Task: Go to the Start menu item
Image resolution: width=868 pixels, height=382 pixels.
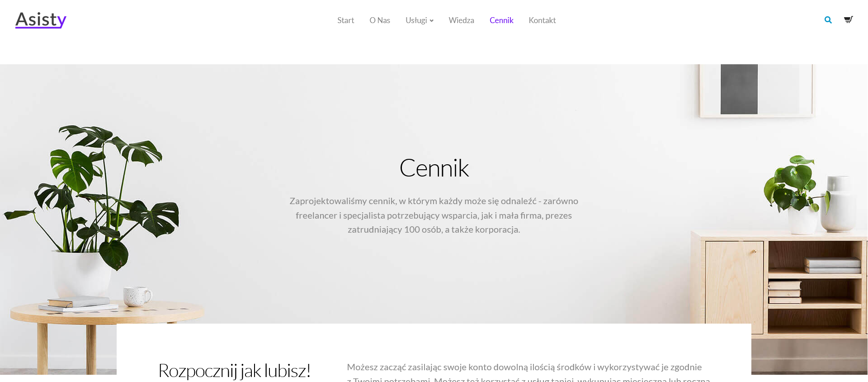Action: (x=345, y=20)
